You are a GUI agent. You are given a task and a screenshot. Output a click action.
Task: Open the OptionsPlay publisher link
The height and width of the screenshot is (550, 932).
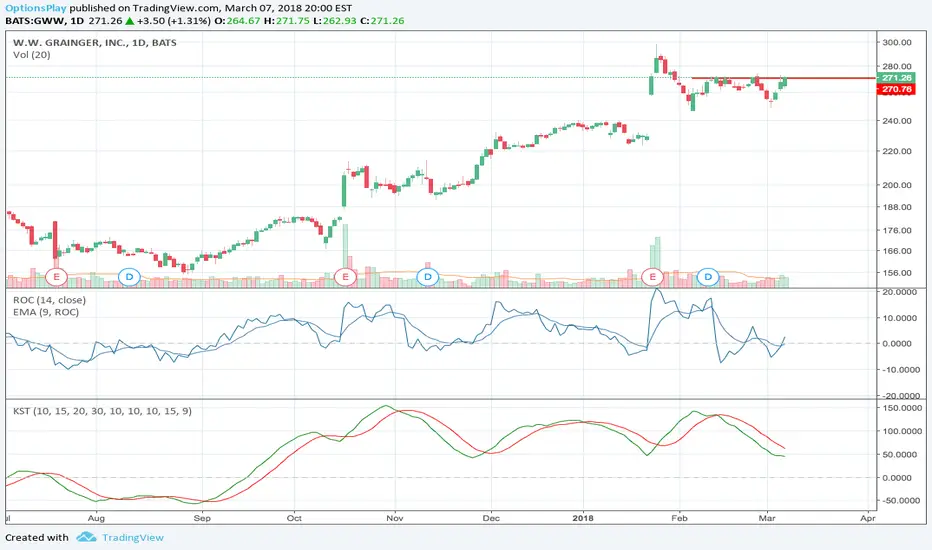tap(36, 8)
